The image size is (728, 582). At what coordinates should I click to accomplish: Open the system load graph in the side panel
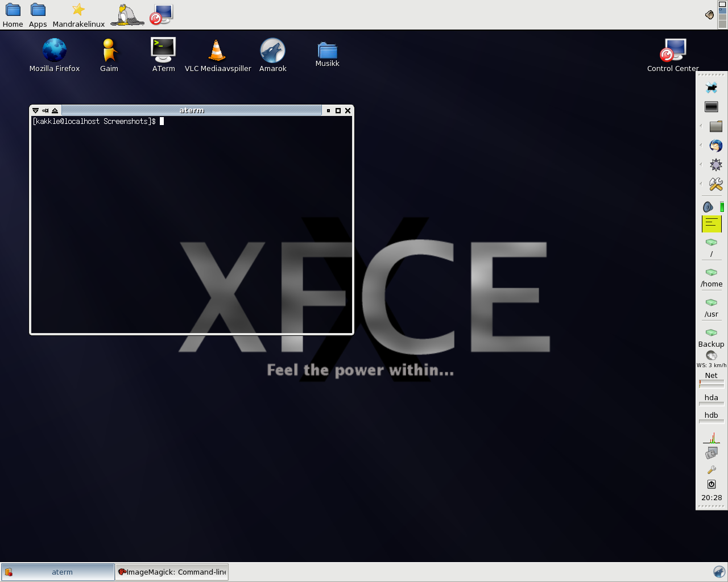(712, 438)
